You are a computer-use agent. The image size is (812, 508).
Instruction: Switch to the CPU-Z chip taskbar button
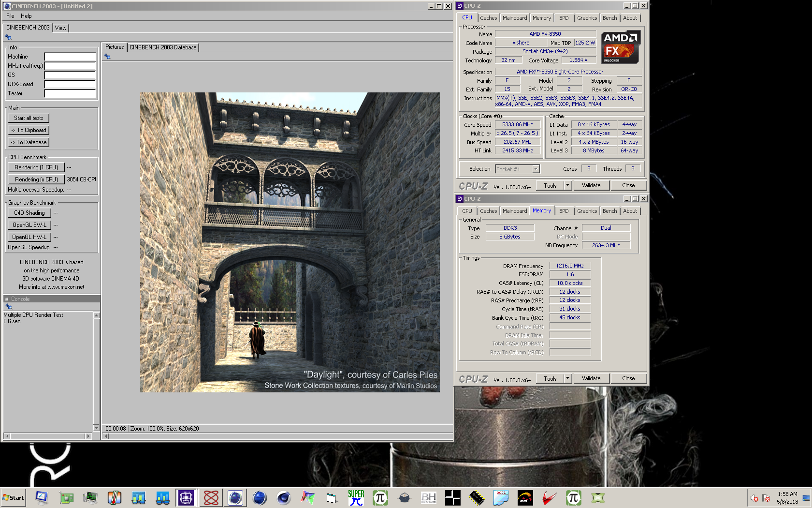point(186,497)
